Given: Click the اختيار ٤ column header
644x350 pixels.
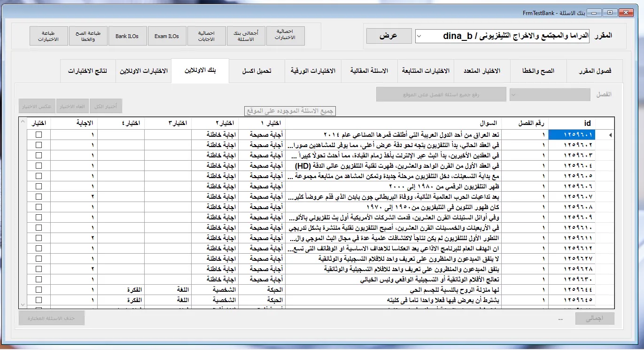Looking at the screenshot, I should pos(121,123).
